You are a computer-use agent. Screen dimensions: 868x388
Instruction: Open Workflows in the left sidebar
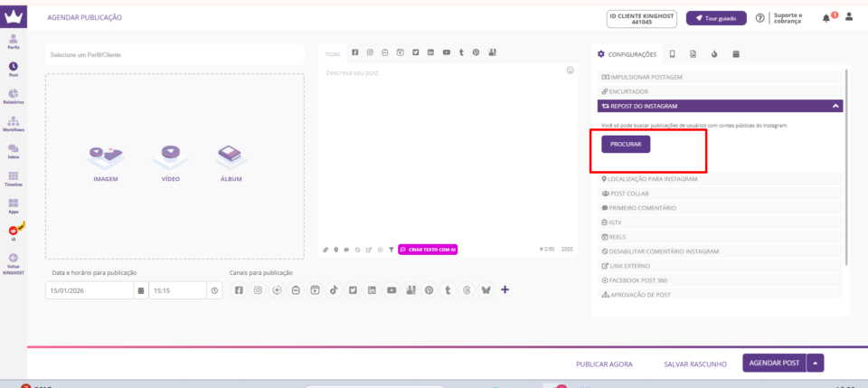pyautogui.click(x=14, y=123)
